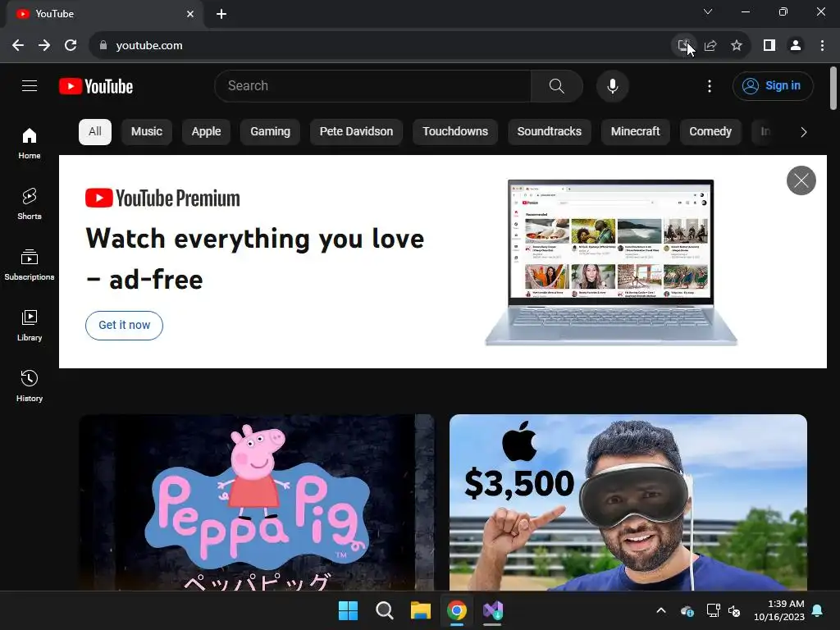Image resolution: width=840 pixels, height=630 pixels.
Task: Click the YouTube Premium logo in banner
Action: [x=162, y=199]
